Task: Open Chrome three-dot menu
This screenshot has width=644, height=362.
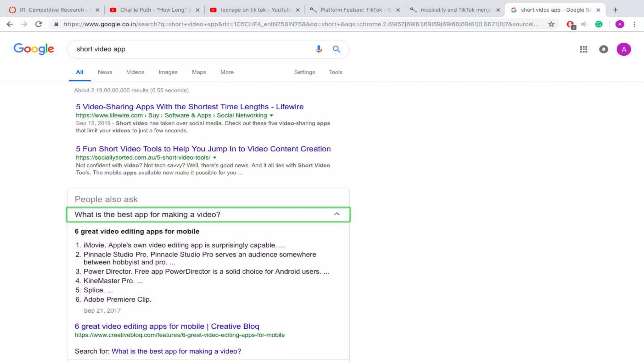Action: click(x=634, y=24)
